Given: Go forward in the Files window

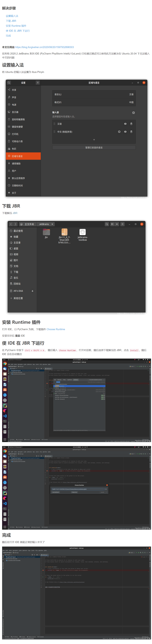Looking at the screenshot, I should (15, 224).
